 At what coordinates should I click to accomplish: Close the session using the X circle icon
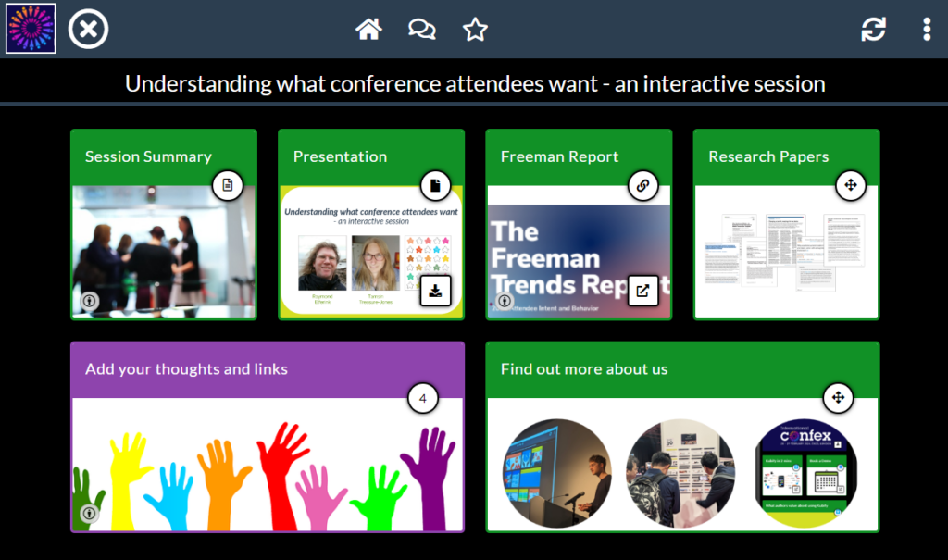point(88,29)
